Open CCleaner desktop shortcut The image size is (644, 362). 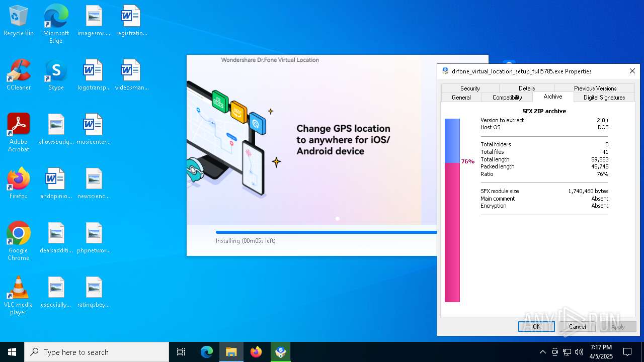tap(19, 75)
